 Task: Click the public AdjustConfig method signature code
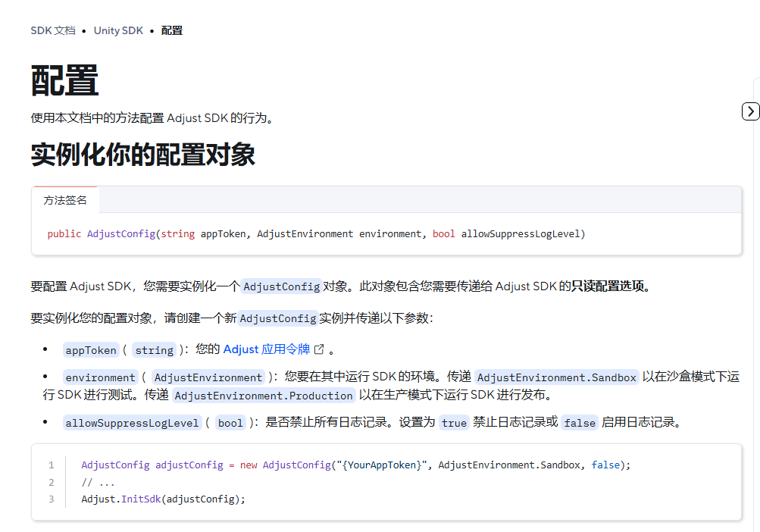(x=316, y=233)
